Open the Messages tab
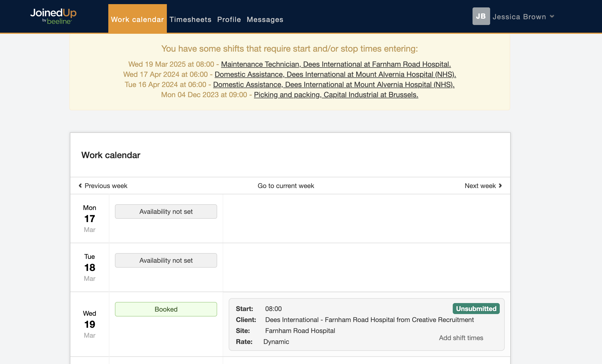Image resolution: width=602 pixels, height=364 pixels. (x=265, y=19)
